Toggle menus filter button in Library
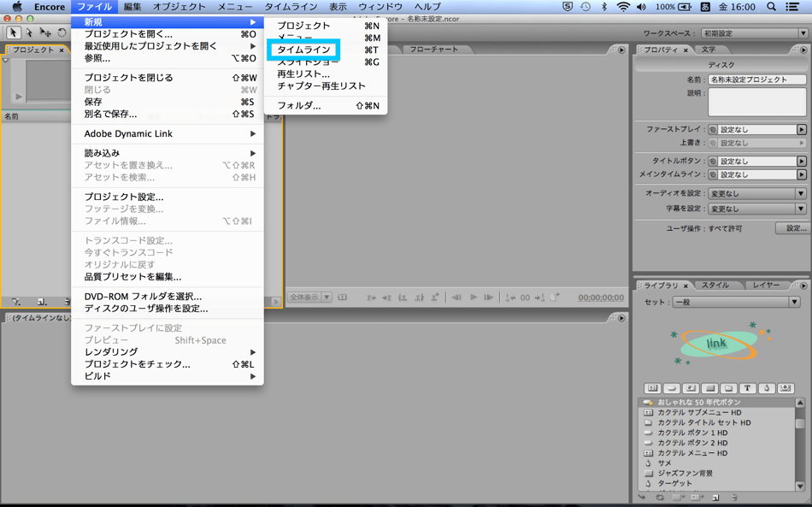Screen dimensions: 812x507 (652, 388)
